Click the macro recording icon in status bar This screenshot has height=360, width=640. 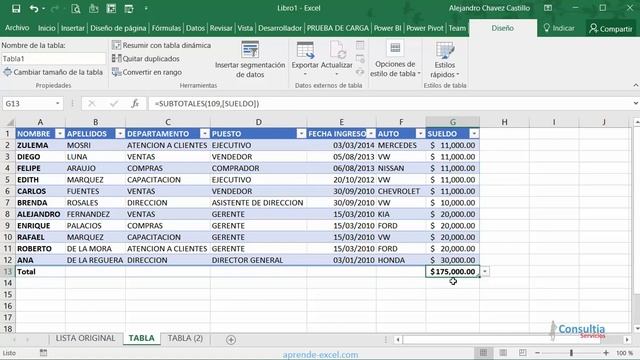[43, 353]
